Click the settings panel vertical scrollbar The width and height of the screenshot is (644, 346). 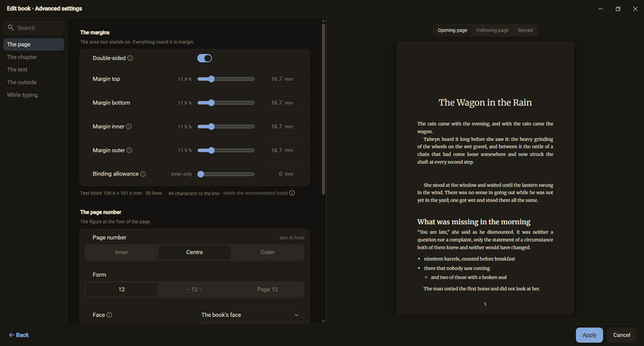coord(324,109)
